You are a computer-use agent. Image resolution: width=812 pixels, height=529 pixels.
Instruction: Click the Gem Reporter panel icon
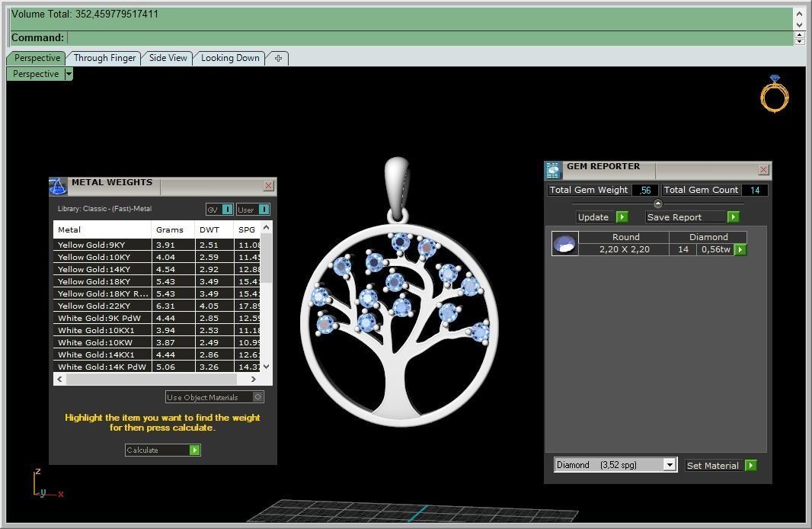point(553,170)
